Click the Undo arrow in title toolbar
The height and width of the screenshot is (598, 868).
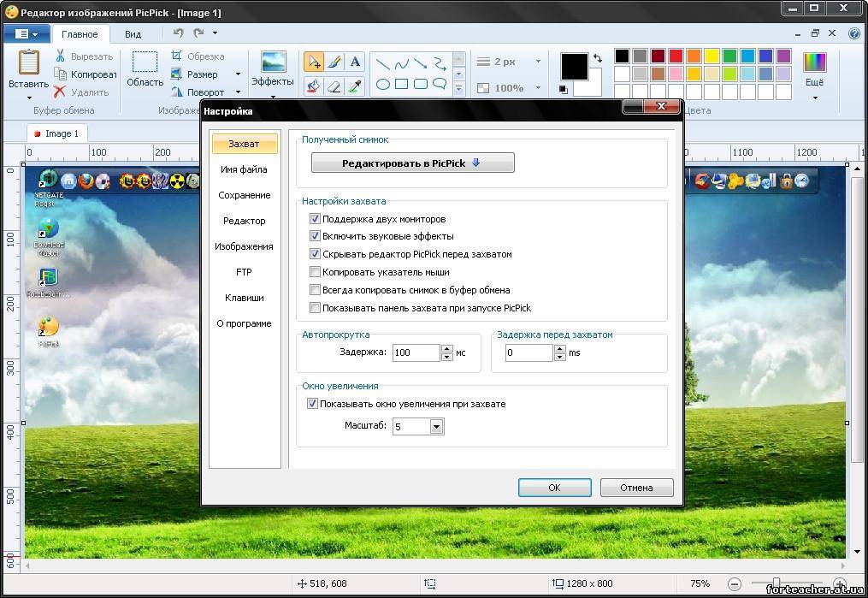tap(178, 33)
